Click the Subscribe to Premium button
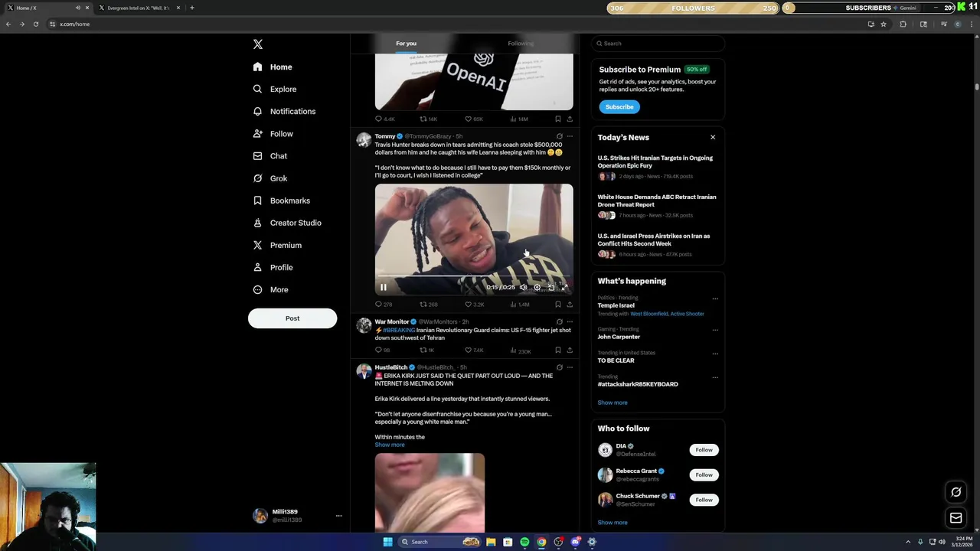 (x=619, y=107)
